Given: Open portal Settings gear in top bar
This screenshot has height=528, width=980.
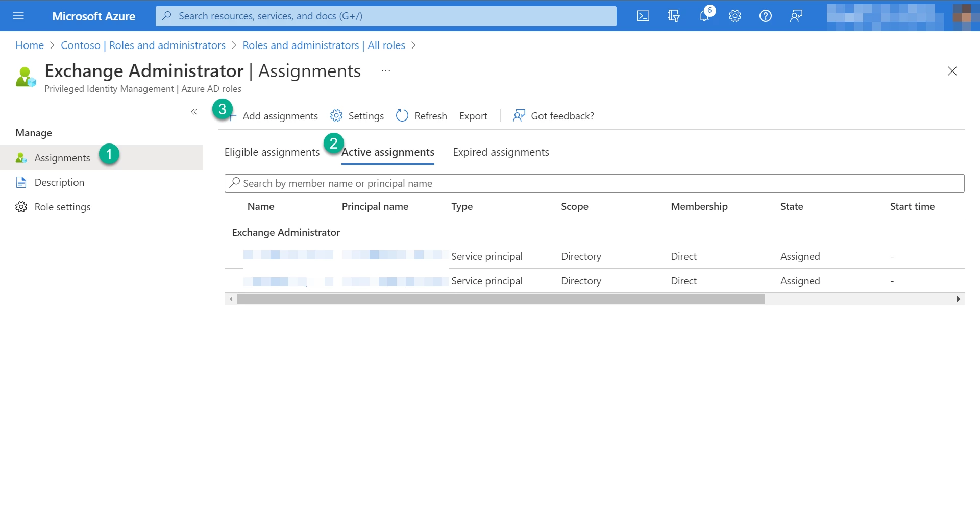Looking at the screenshot, I should [x=735, y=16].
